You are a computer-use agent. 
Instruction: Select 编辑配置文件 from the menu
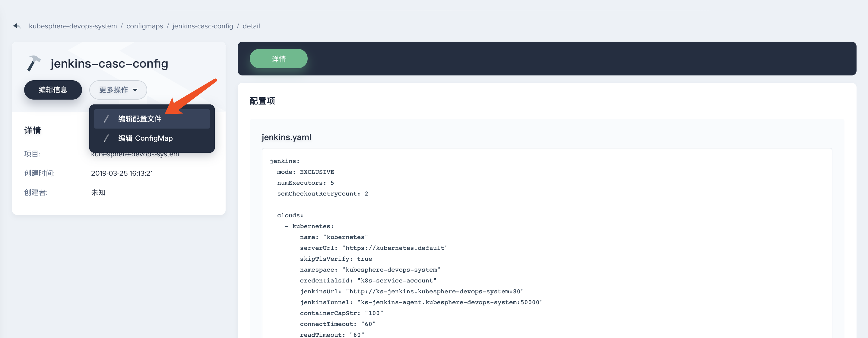coord(140,119)
